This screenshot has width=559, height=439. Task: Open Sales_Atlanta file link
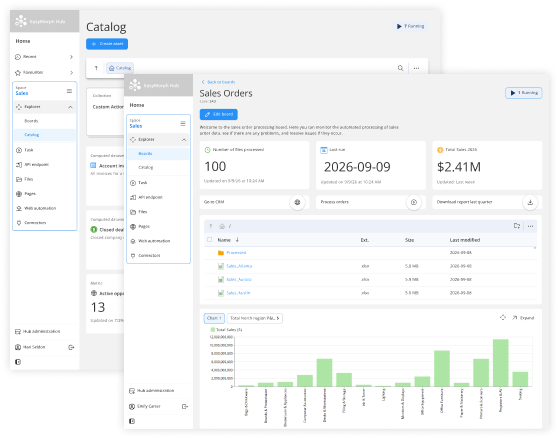pyautogui.click(x=239, y=266)
